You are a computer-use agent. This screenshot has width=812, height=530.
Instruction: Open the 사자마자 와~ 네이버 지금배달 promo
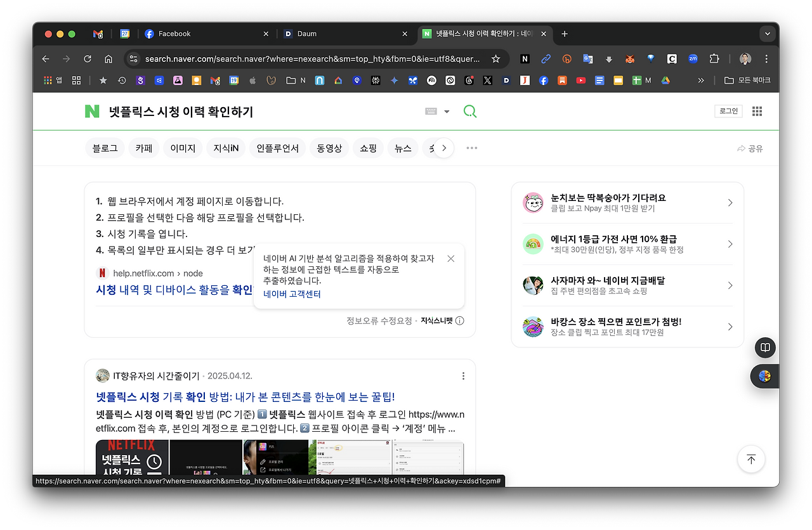point(627,285)
